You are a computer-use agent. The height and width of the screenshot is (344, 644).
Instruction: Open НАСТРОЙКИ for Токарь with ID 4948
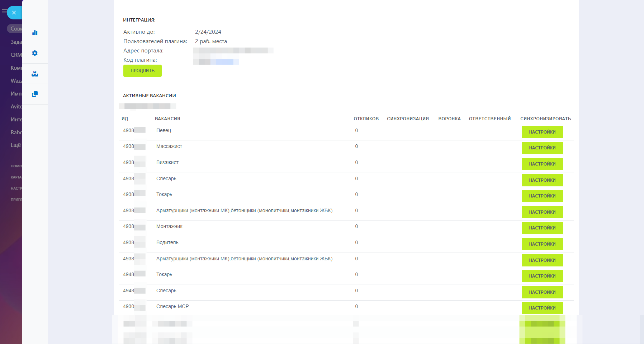(542, 276)
